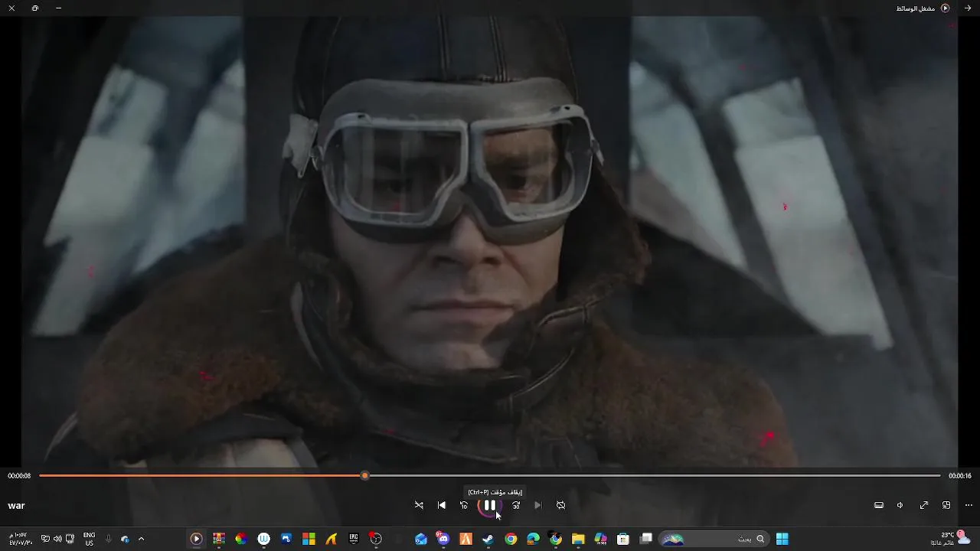Open the orange 'A' app on taskbar
Screen dimensions: 980x551
pos(465,539)
